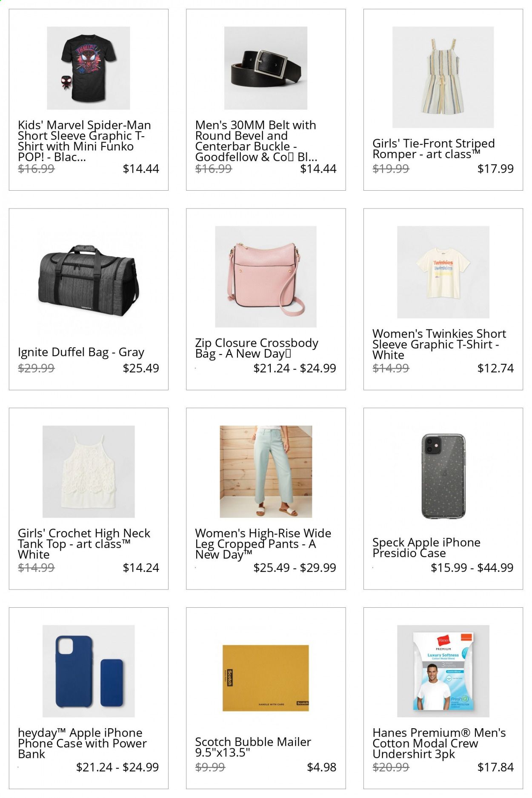This screenshot has width=532, height=798.
Task: Open Ignite Duffel Bag - Gray title
Action: 81,352
